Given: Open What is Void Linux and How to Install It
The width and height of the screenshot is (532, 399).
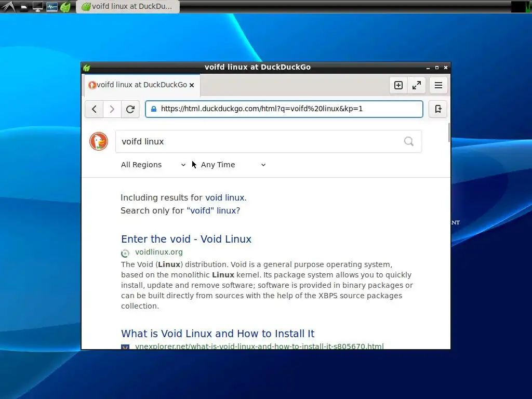Looking at the screenshot, I should click(x=218, y=334).
